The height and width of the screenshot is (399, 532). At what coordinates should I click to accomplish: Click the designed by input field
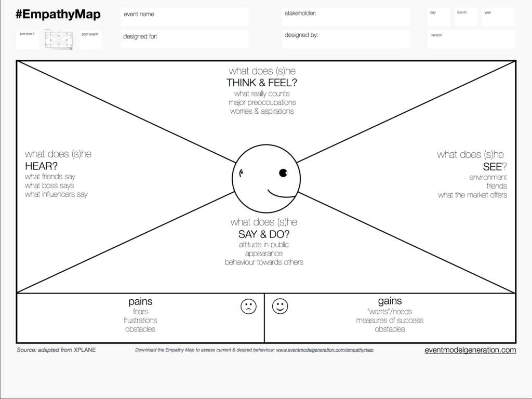(345, 39)
